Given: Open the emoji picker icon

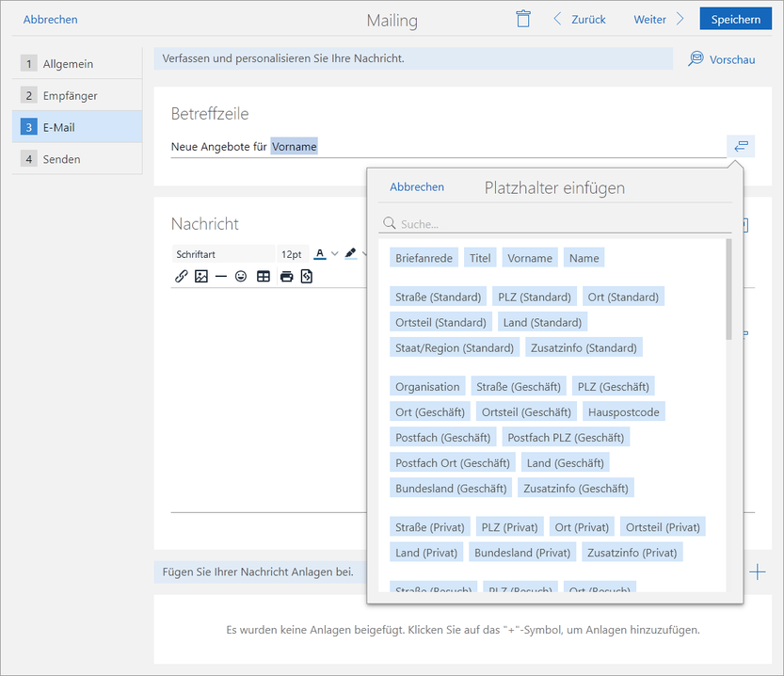Looking at the screenshot, I should pyautogui.click(x=242, y=276).
